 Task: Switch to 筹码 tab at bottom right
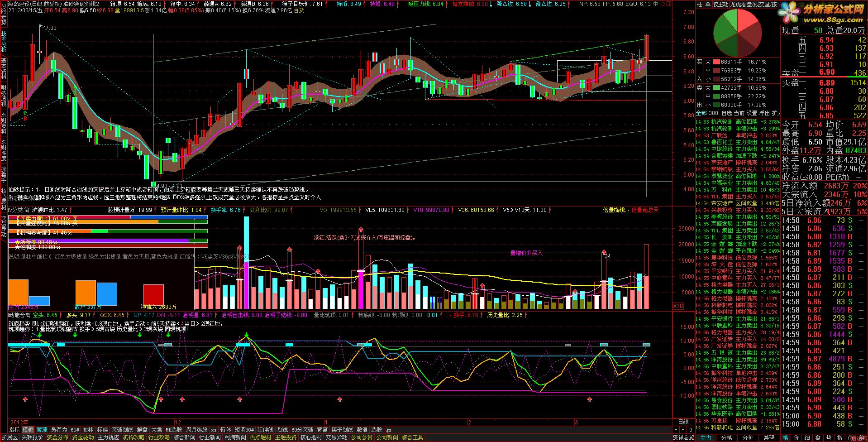pyautogui.click(x=769, y=437)
